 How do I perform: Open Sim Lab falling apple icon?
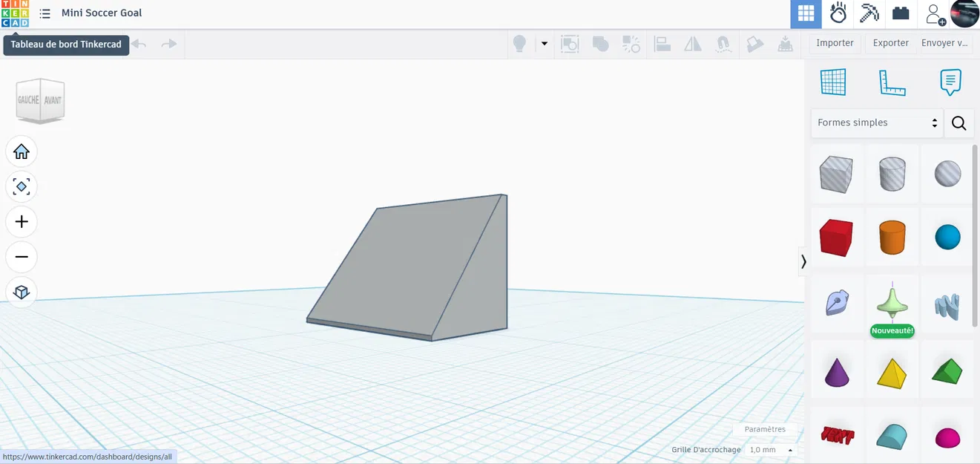tap(838, 13)
